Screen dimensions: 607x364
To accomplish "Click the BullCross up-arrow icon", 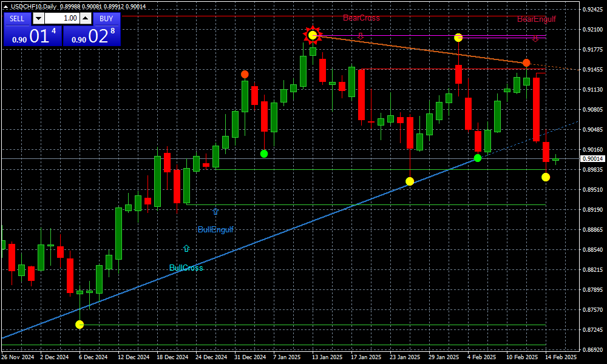I will 186,249.
